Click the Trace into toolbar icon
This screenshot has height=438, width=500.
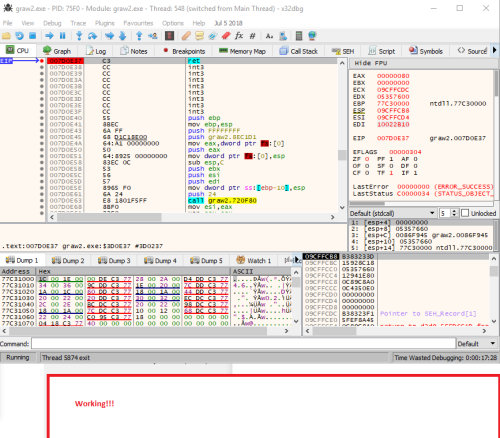(109, 36)
